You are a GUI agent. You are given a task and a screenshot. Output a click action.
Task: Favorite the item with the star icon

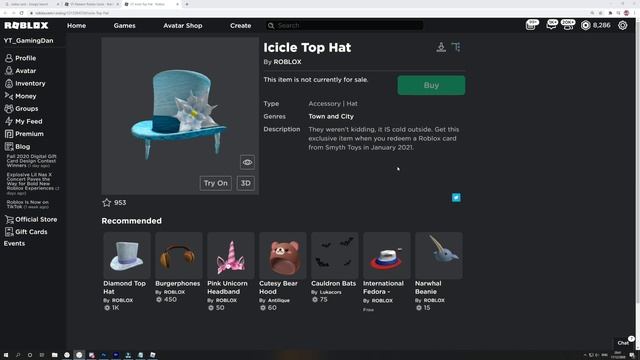[107, 202]
